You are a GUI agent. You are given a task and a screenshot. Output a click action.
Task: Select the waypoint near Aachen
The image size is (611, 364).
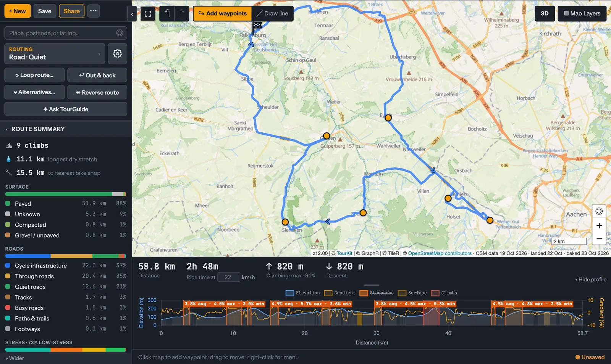click(490, 220)
